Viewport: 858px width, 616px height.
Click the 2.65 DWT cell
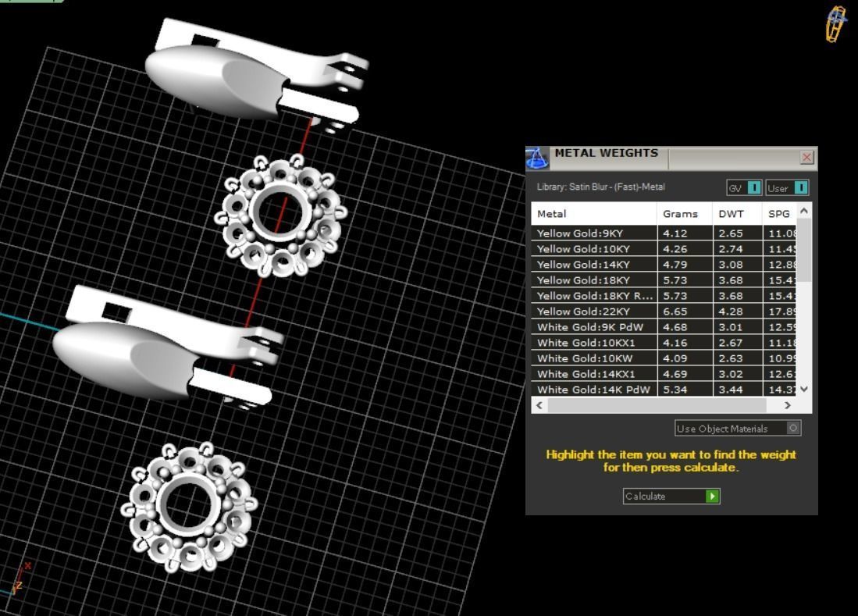(x=738, y=233)
